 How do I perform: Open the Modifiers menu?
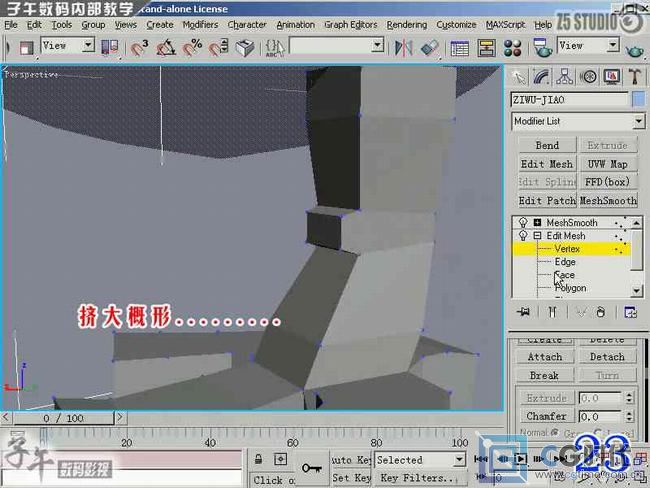click(200, 24)
